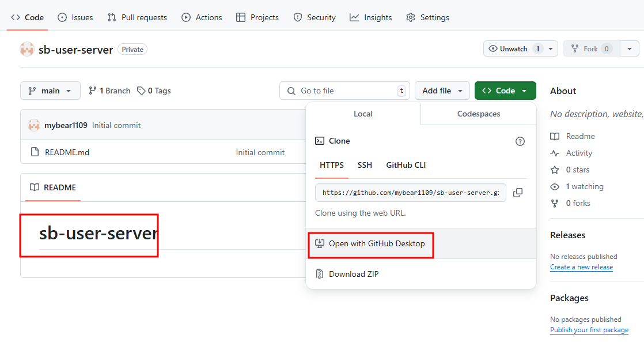View the Insights tab
This screenshot has height=342, width=644.
[x=371, y=17]
